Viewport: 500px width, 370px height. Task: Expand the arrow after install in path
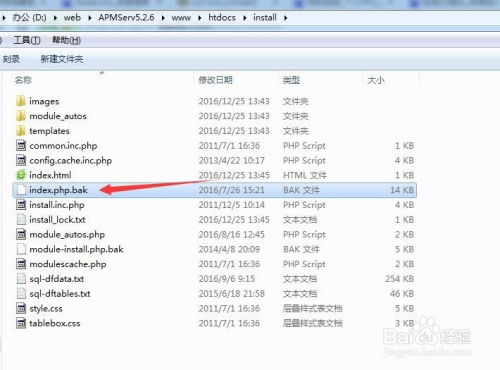click(x=285, y=18)
